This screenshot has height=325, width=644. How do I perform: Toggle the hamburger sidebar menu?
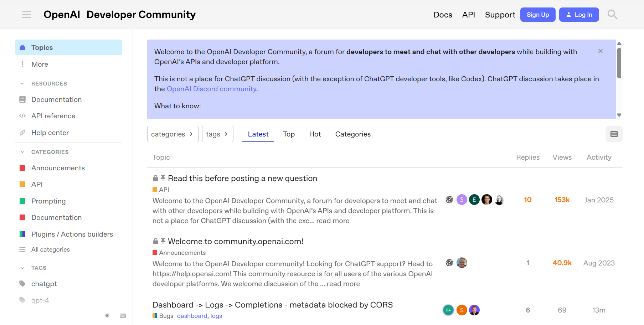(26, 15)
